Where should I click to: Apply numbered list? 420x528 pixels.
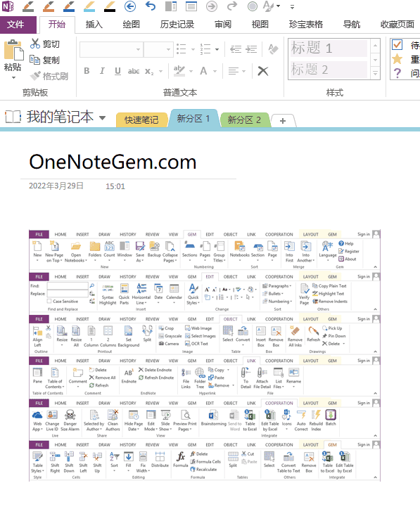tap(205, 49)
